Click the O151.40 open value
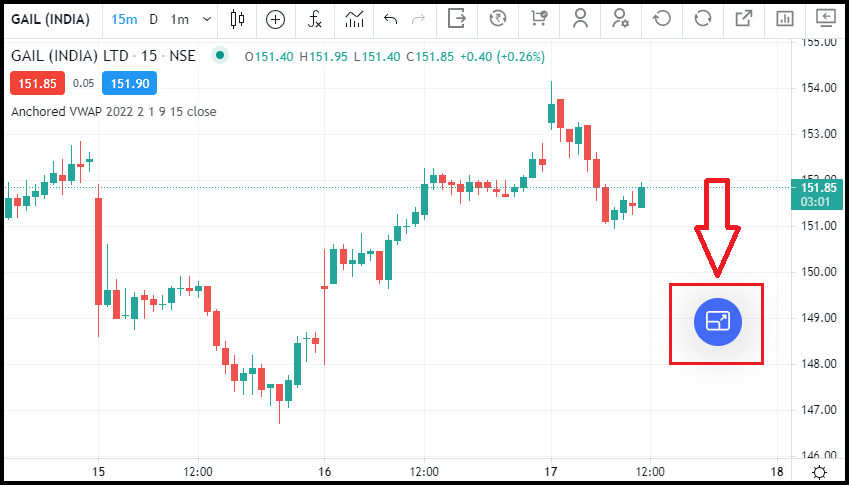849x485 pixels. 269,56
